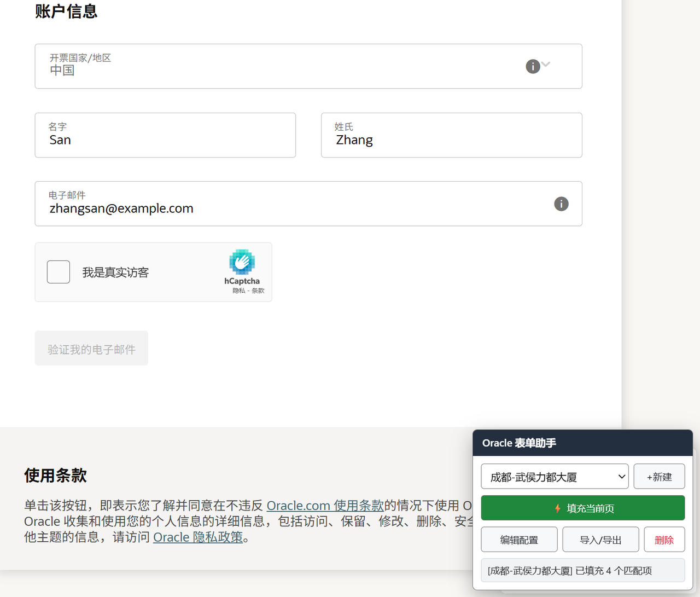Expand the 开票国家/地区 dropdown chevron
Screen dimensions: 700x597
click(546, 65)
